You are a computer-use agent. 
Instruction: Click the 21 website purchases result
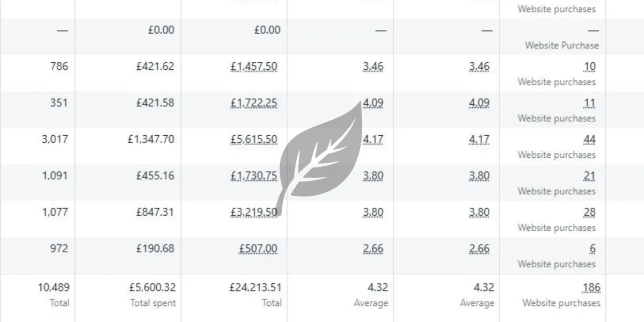589,176
